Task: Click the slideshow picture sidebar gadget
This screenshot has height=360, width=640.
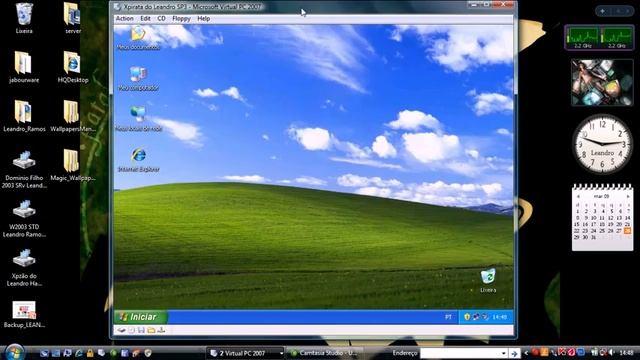Action: pyautogui.click(x=602, y=82)
